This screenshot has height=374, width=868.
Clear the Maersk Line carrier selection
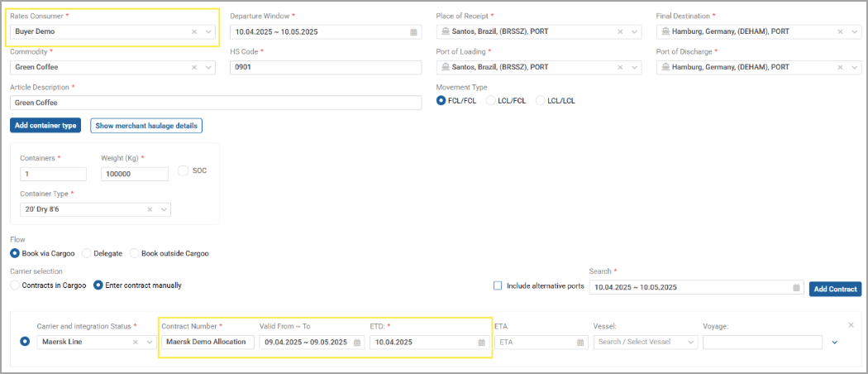pyautogui.click(x=135, y=342)
